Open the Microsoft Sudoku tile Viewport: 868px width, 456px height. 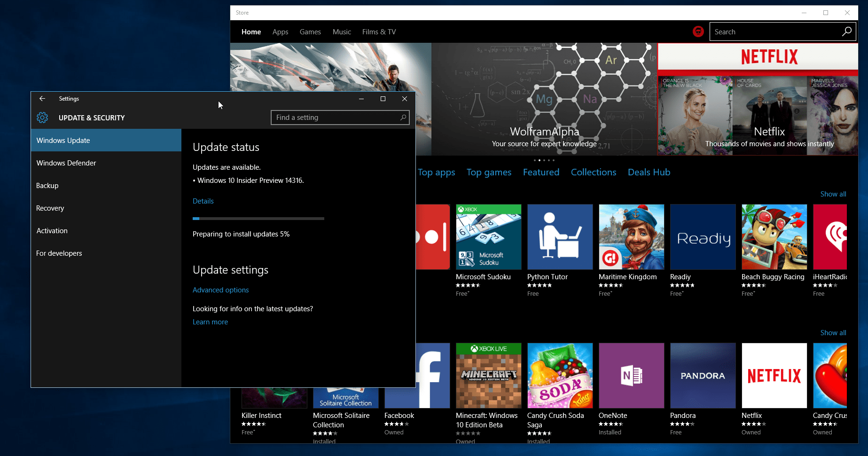coord(488,236)
